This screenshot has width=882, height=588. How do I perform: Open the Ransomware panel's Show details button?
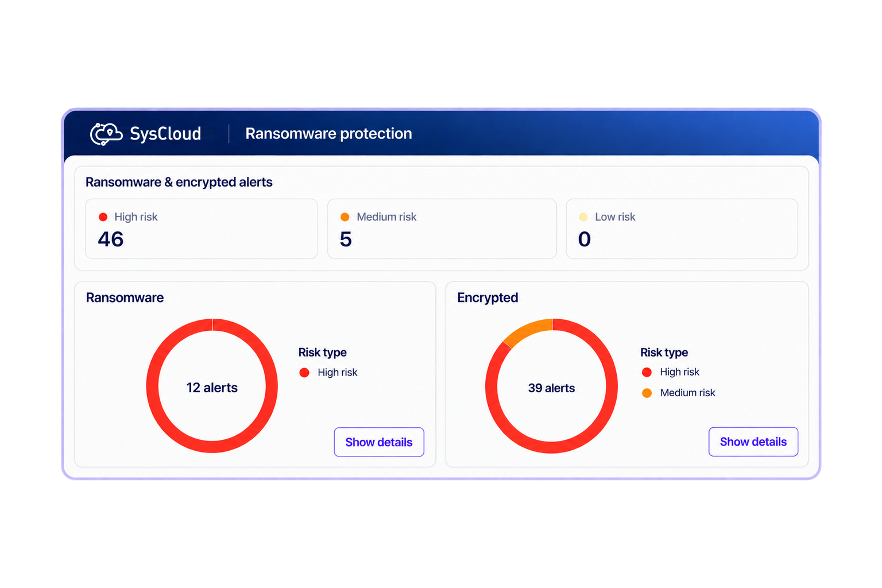click(x=379, y=442)
